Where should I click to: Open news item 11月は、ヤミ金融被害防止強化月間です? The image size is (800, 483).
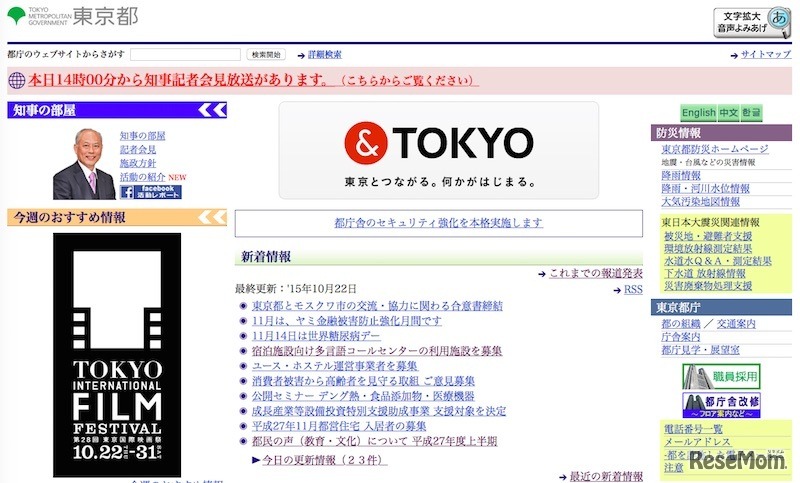[x=346, y=321]
